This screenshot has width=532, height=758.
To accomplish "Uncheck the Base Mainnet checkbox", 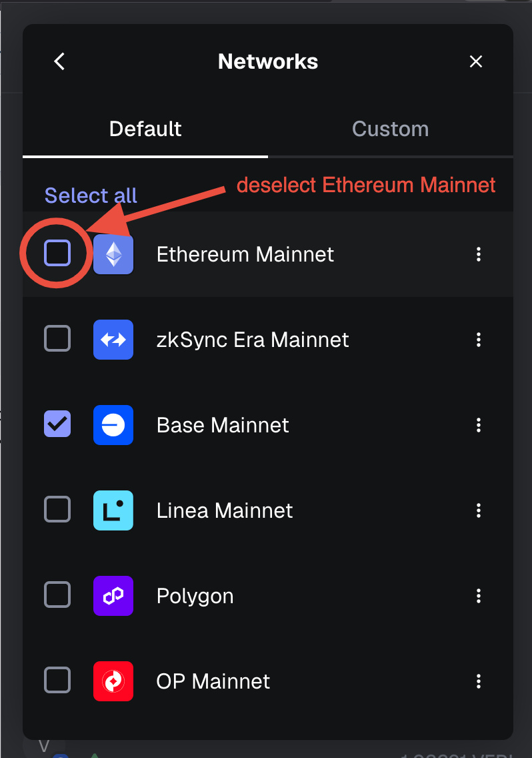I will pyautogui.click(x=57, y=424).
